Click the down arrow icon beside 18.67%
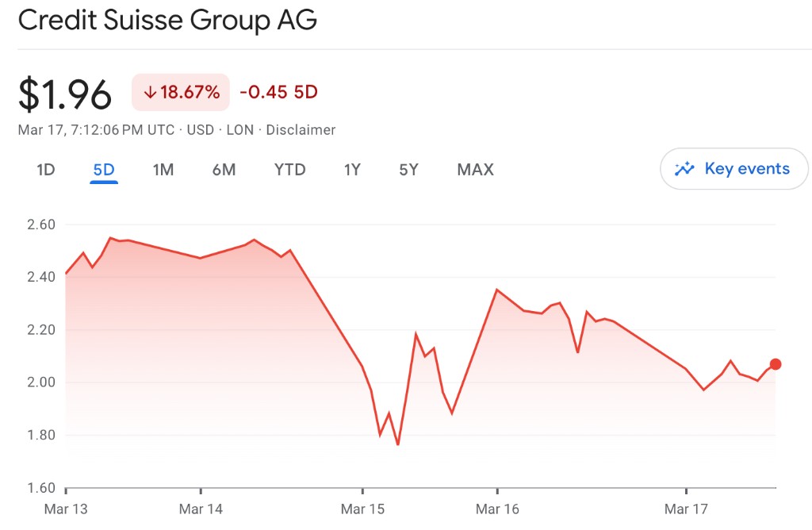812x530 pixels. click(150, 93)
